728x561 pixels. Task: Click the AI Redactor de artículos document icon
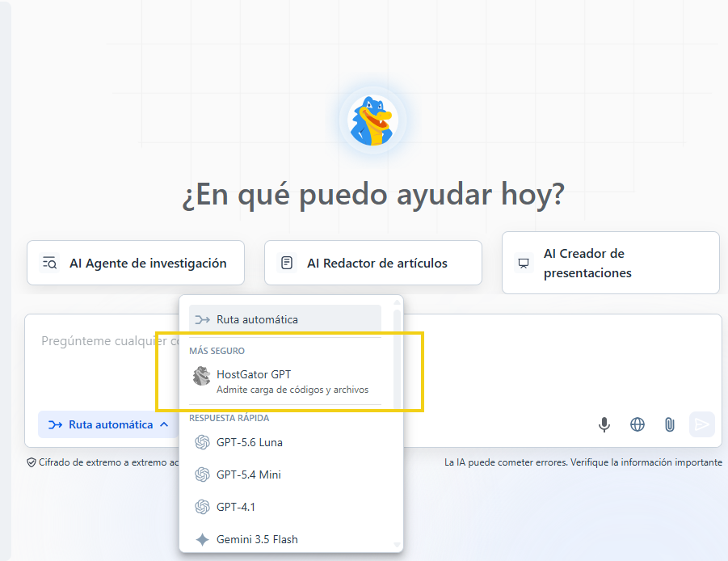287,263
